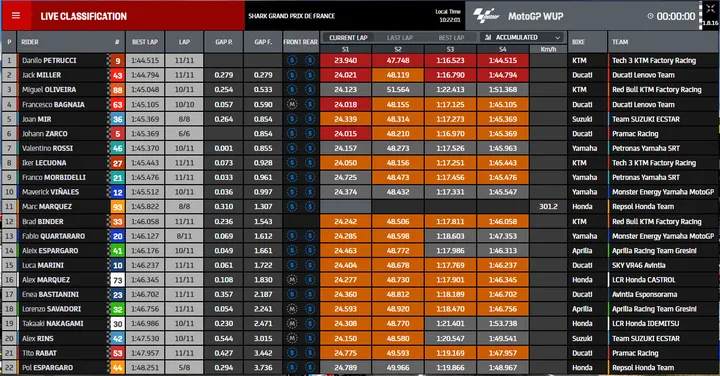The width and height of the screenshot is (720, 376).
Task: Click Oliveira's grey S2 time 51.564
Action: click(398, 90)
